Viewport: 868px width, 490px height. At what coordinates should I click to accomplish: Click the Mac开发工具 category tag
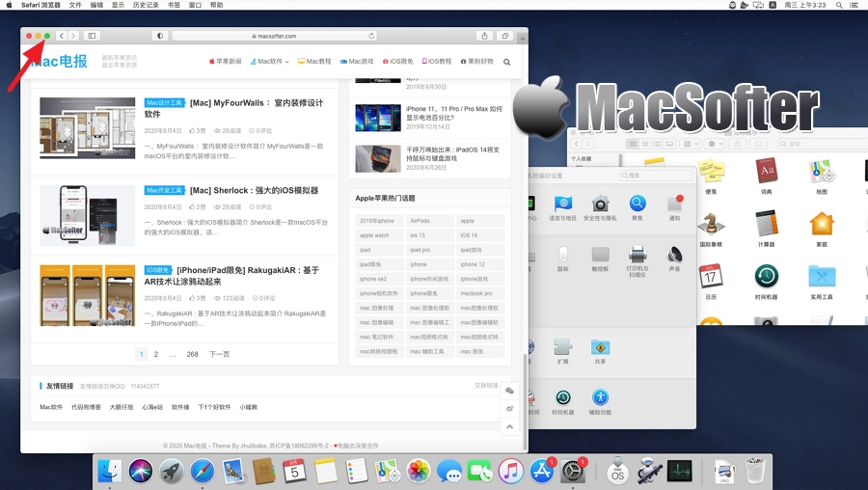coord(164,190)
